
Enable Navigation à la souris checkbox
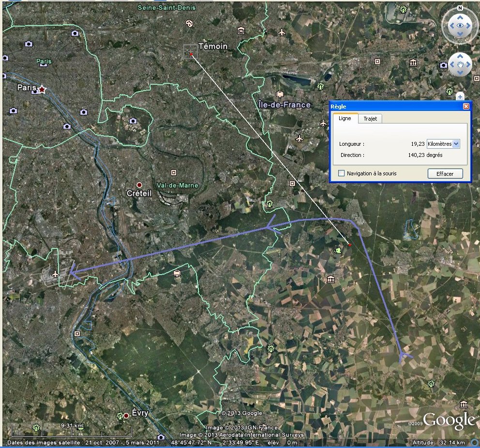[342, 173]
